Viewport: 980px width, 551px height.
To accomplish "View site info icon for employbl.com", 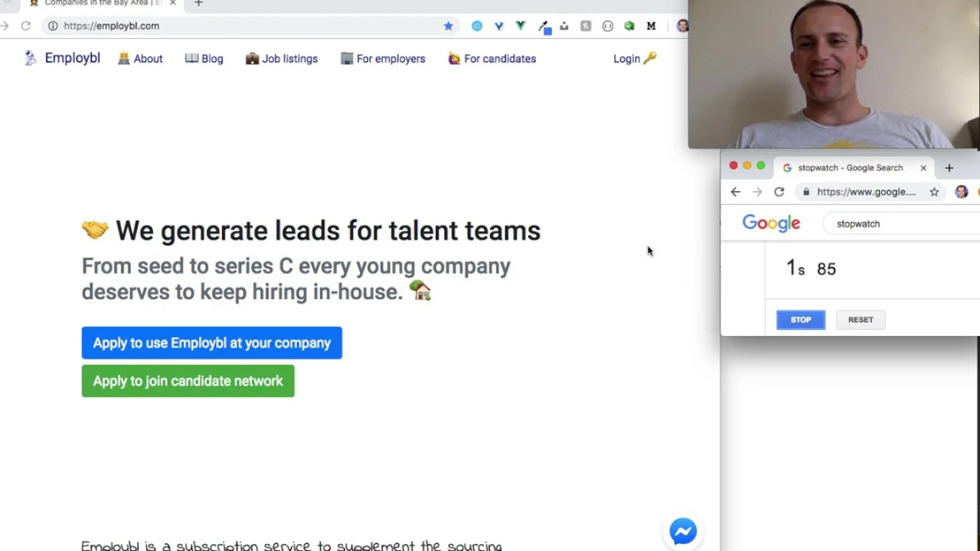I will (53, 26).
